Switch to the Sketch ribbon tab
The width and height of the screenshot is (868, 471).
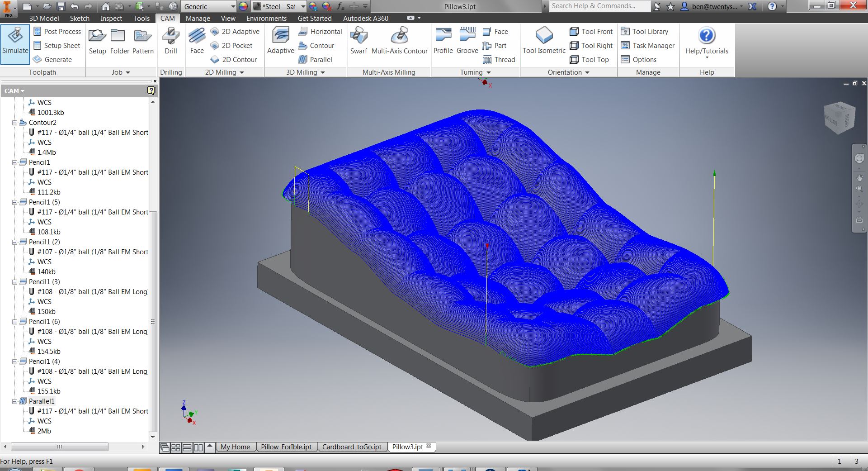pos(80,19)
